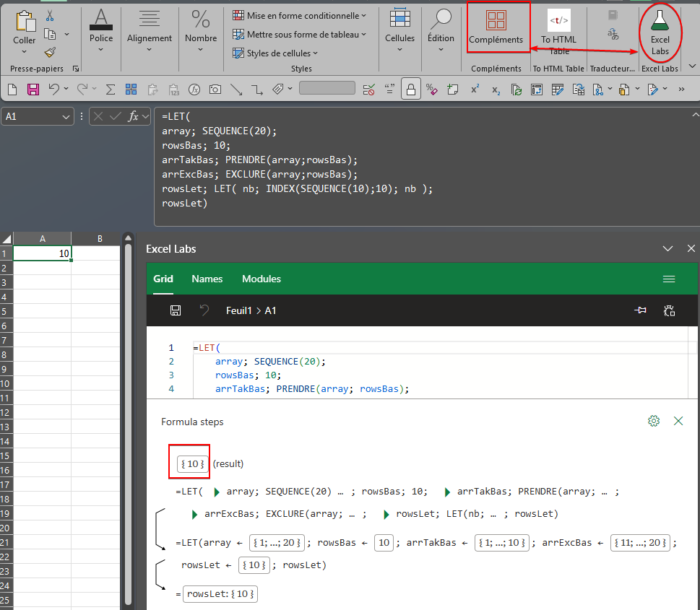
Task: Open the Presse-papiers dialog launcher
Action: click(x=75, y=69)
